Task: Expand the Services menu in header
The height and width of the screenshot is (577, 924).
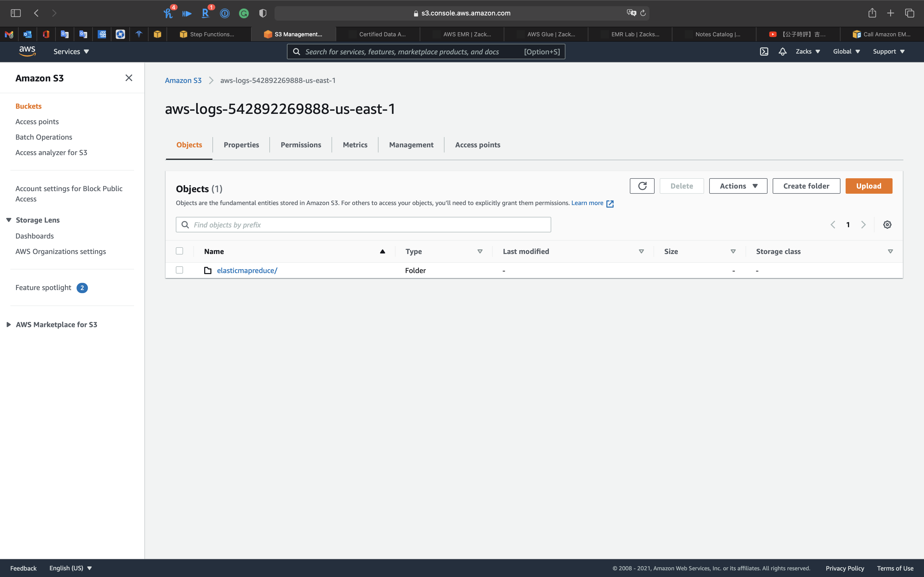Action: pos(71,52)
